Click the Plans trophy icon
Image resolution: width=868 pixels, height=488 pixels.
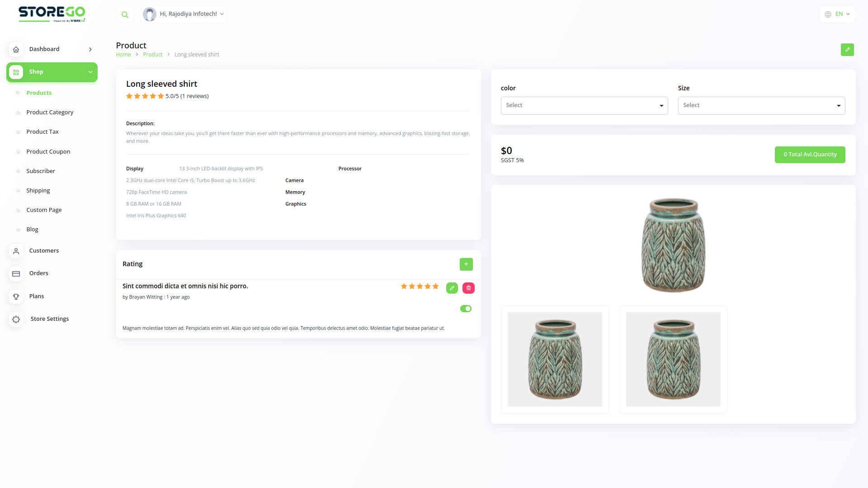click(x=16, y=297)
